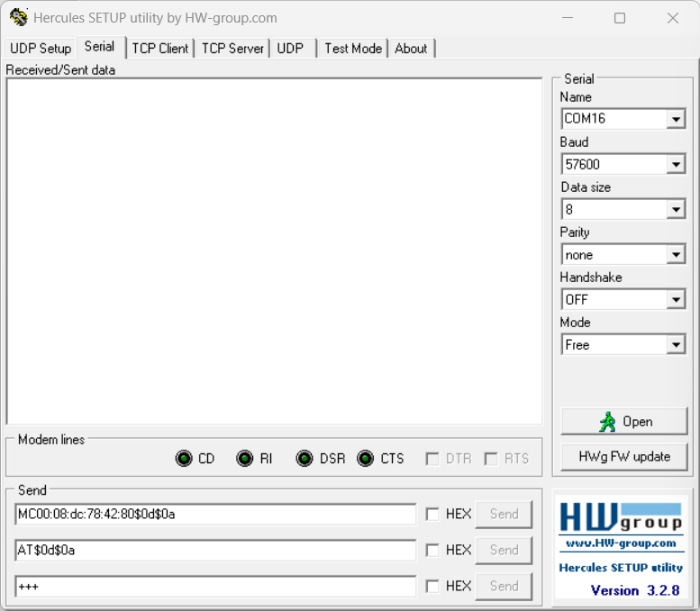Open the Test Mode tab
The image size is (700, 611).
(x=353, y=49)
